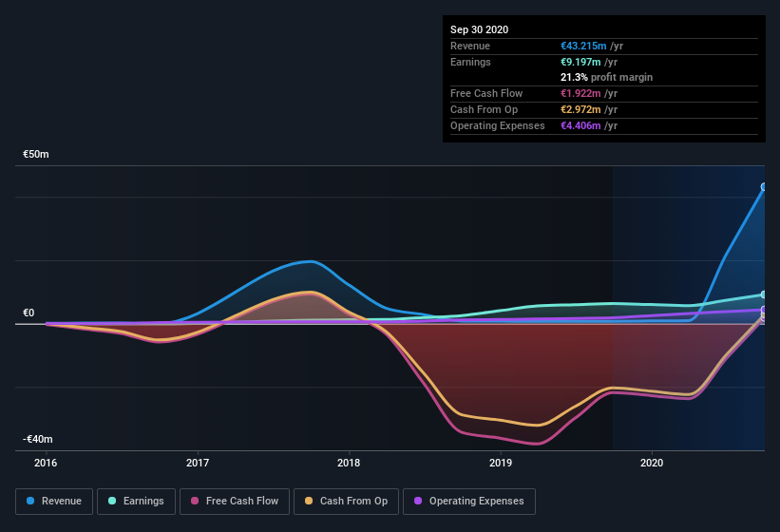Click the €50m y-axis label

36,154
